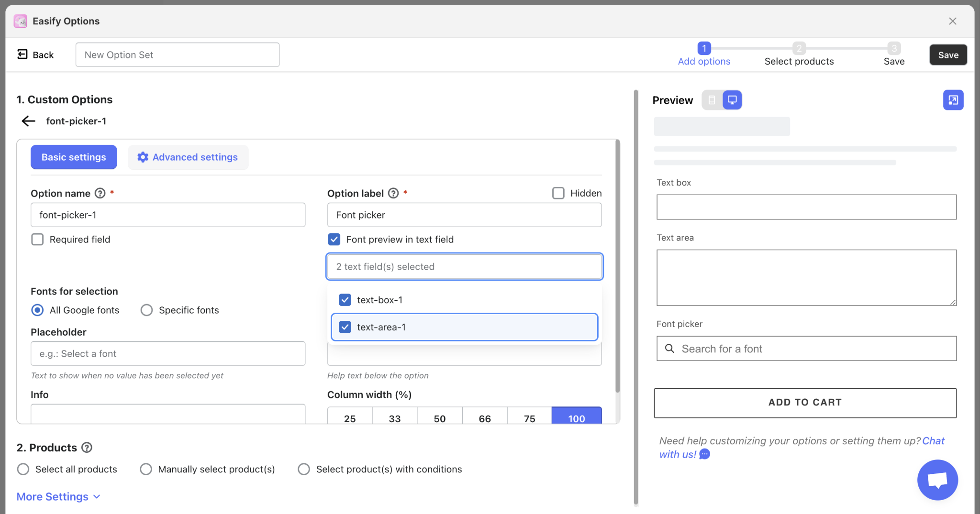The height and width of the screenshot is (514, 980).
Task: Set column width to 50
Action: coord(439,418)
